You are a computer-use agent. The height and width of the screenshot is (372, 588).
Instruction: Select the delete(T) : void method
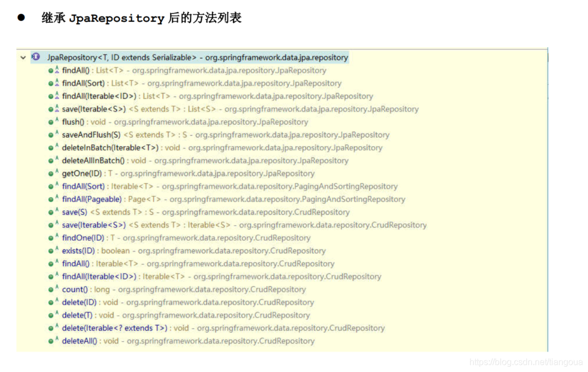186,315
